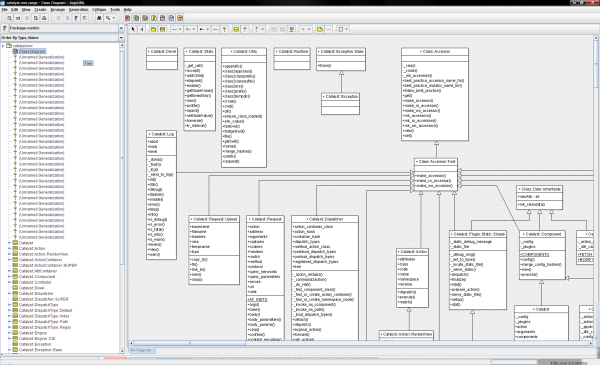Open the Edit menu
Viewport: 600px width, 365px height.
(x=14, y=10)
